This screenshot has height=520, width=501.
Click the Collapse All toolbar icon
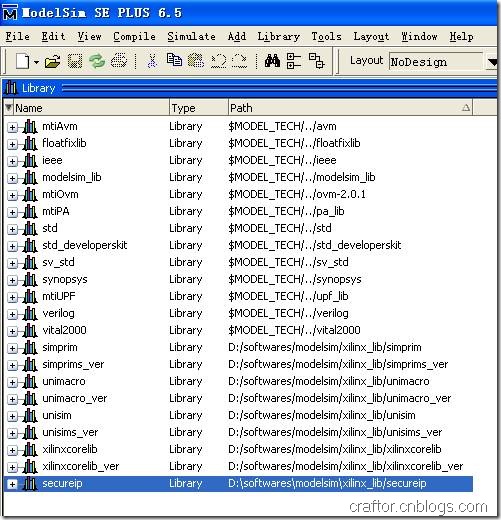click(294, 61)
